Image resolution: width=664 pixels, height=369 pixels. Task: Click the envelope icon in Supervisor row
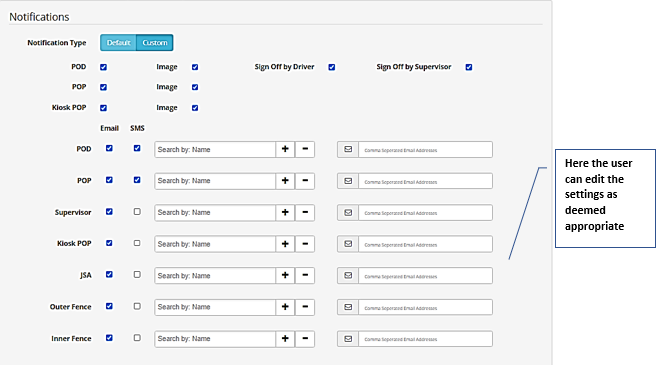pos(348,212)
